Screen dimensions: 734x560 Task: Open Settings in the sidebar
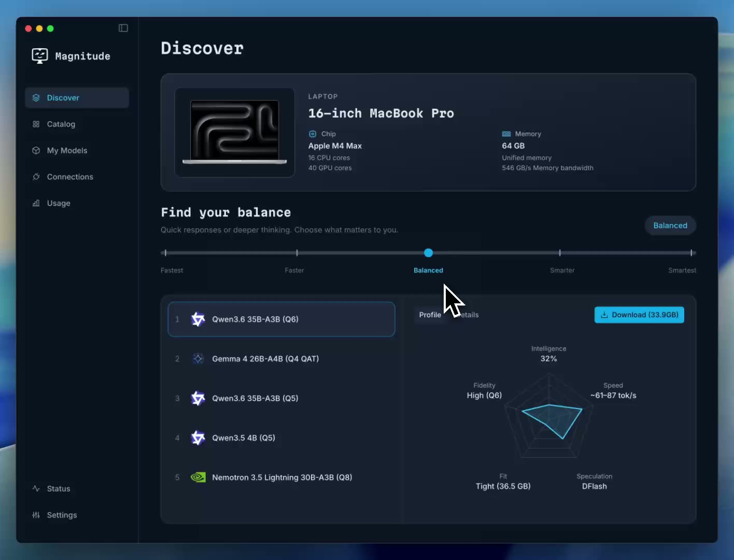pyautogui.click(x=77, y=515)
